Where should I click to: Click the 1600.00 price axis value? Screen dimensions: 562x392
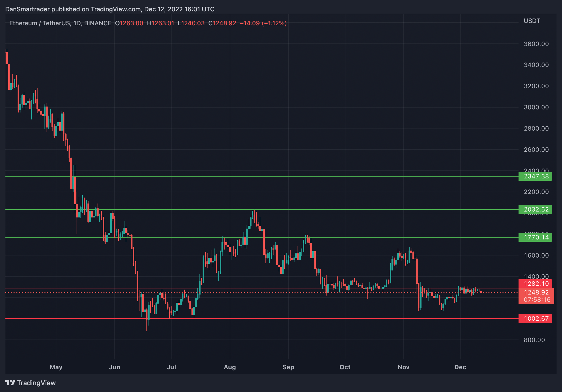[x=536, y=255]
